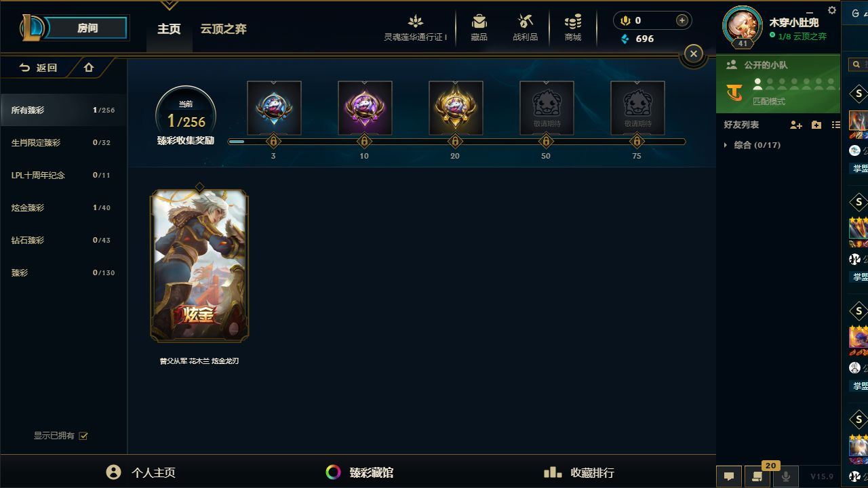This screenshot has width=868, height=488.
Task: Open the 花木兰 炫金龙刃 skin card
Action: 199,266
